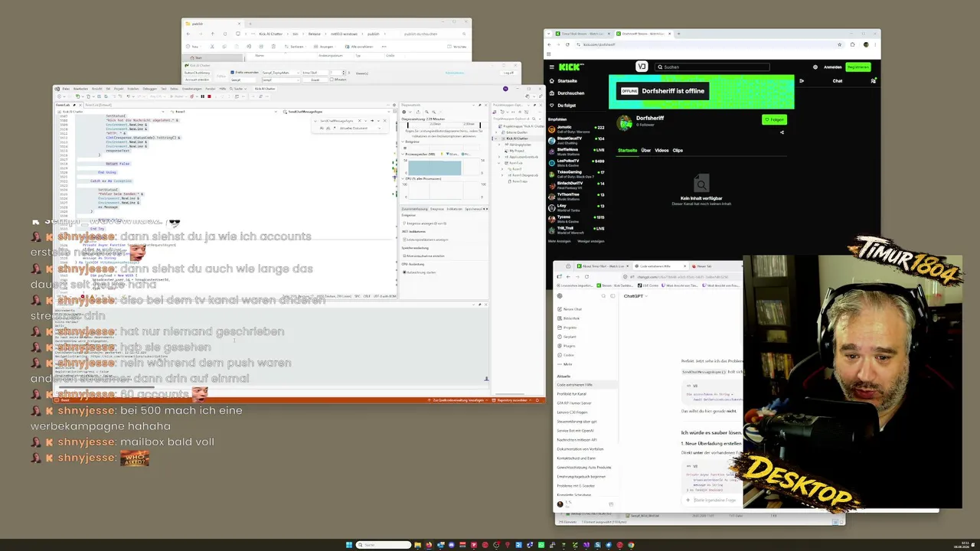Open the chat users icon beside Chat header

click(x=873, y=80)
